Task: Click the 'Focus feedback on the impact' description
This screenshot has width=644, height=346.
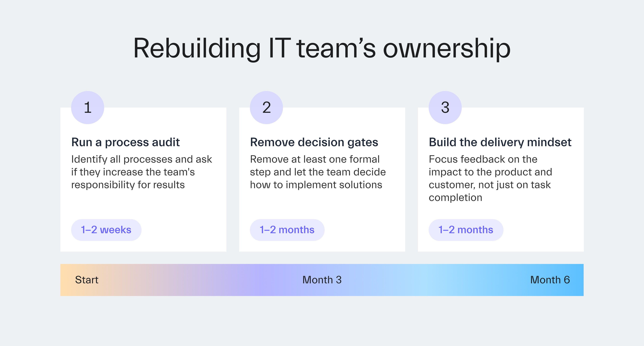Action: coord(483,159)
